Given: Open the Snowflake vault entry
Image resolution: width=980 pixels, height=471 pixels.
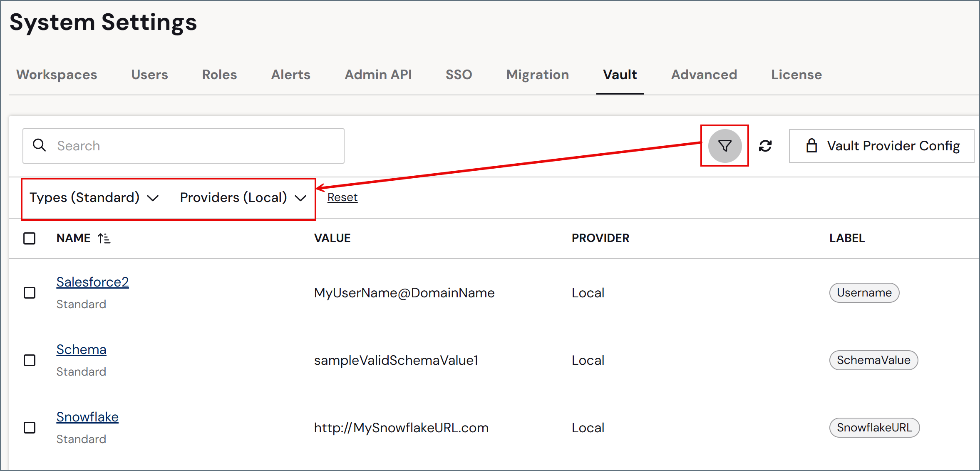Looking at the screenshot, I should [x=87, y=417].
